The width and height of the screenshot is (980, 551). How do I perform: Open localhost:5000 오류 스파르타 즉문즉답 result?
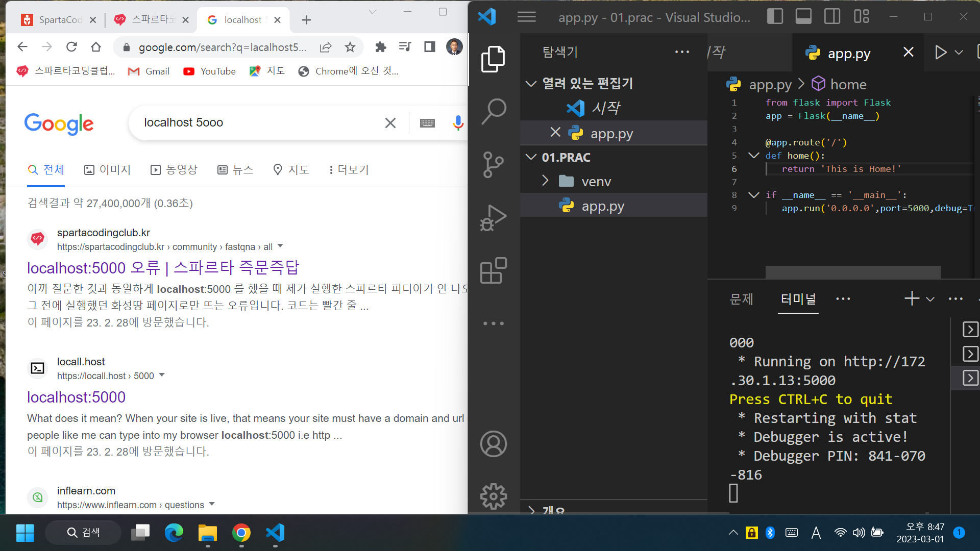coord(163,267)
